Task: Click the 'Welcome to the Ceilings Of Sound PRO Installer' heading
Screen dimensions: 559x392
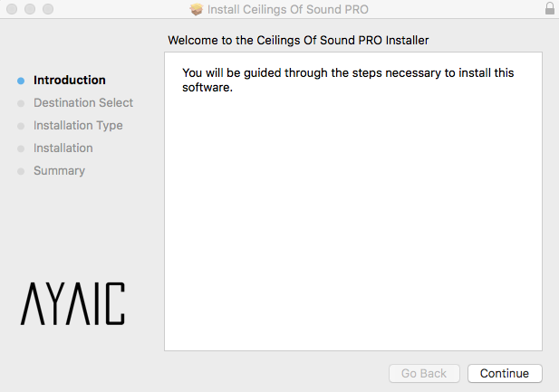Action: [298, 41]
